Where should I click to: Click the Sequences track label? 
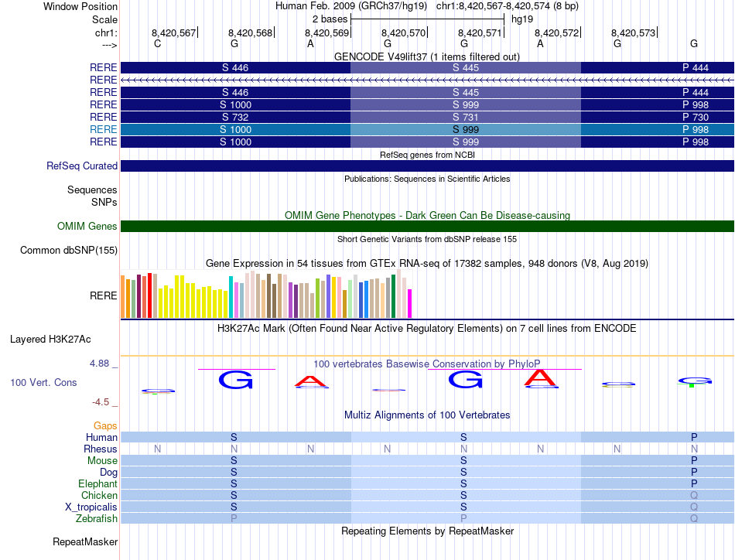point(92,190)
